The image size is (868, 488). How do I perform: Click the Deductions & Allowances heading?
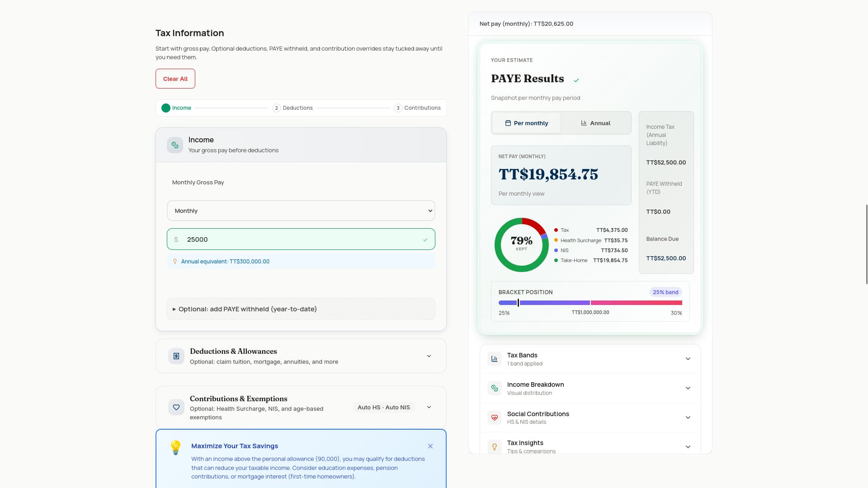(233, 352)
